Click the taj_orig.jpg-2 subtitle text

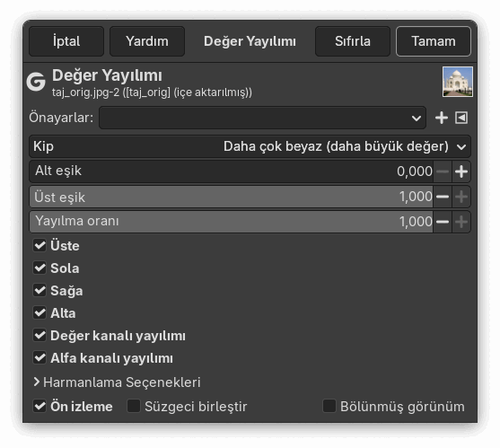click(x=152, y=92)
